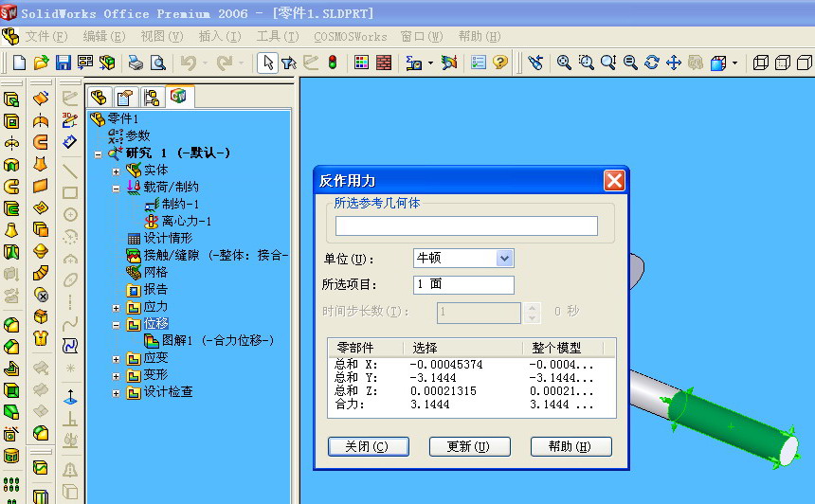Open the 帮助(H) menu

[x=480, y=36]
